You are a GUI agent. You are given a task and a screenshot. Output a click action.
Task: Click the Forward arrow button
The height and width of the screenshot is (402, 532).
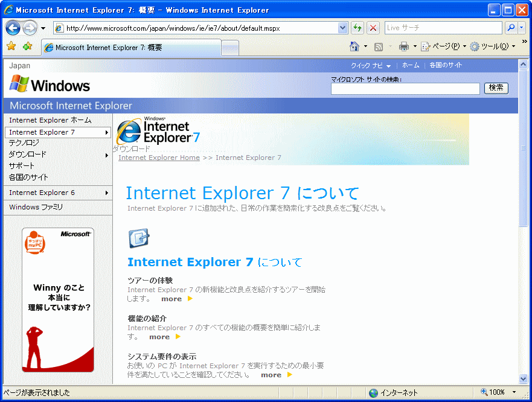(30, 28)
